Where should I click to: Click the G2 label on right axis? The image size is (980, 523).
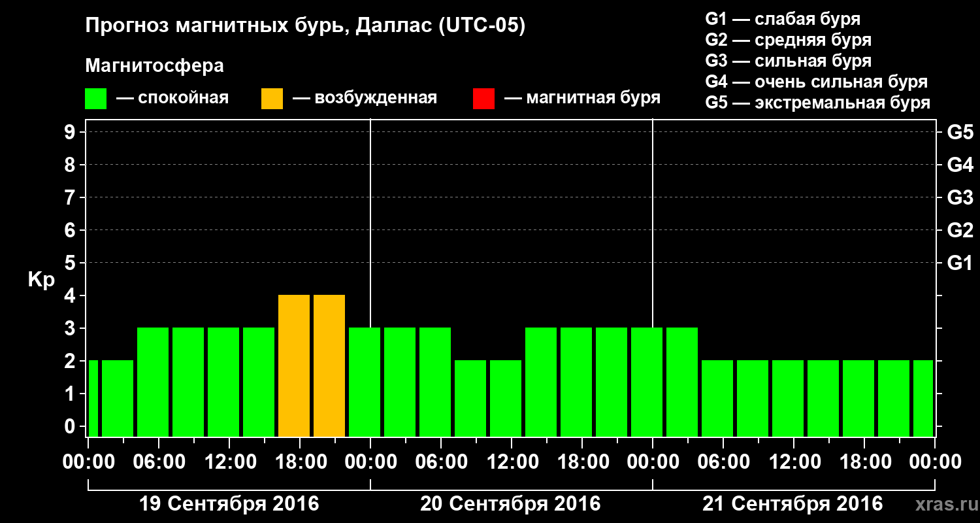960,230
